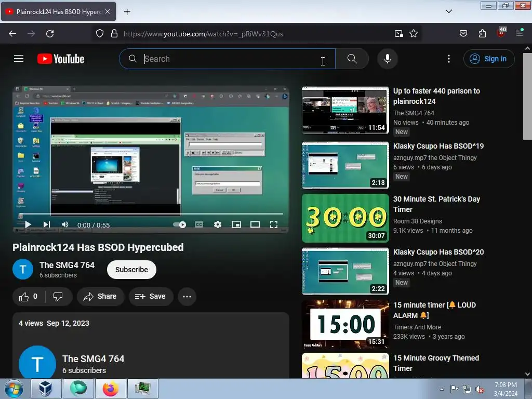Open the clock showing 7:08 PM
This screenshot has height=399, width=532.
[506, 389]
